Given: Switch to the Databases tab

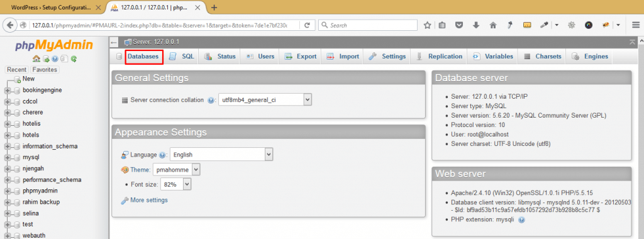Looking at the screenshot, I should coord(143,57).
